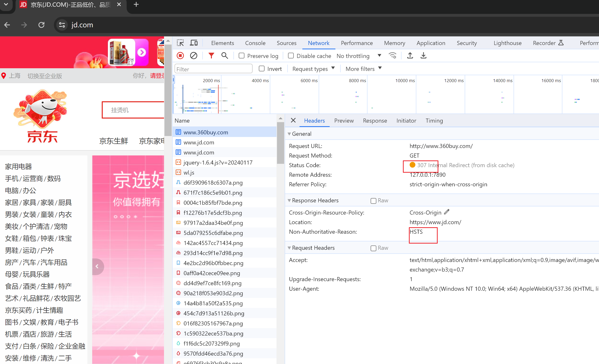Enable Preserve log checkbox

tap(241, 56)
